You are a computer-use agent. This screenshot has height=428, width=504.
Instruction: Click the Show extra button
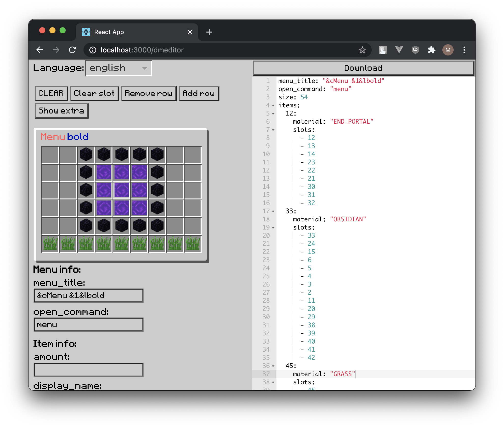tap(61, 111)
